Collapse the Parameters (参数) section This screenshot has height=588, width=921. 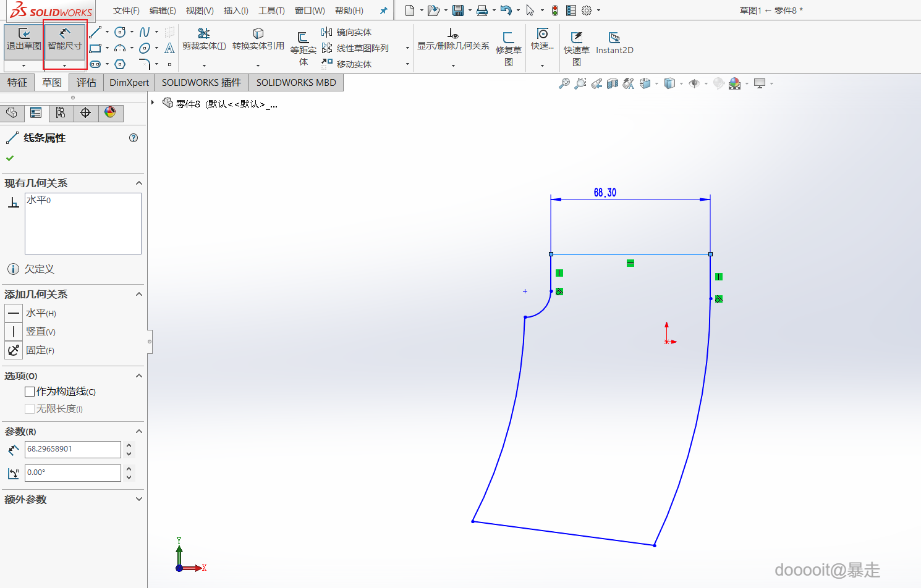[139, 431]
